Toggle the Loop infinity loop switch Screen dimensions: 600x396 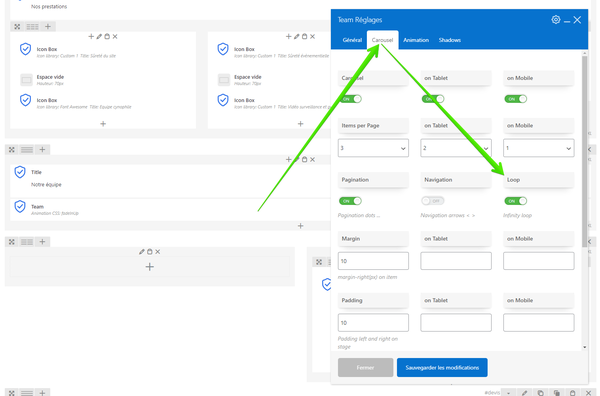(516, 201)
